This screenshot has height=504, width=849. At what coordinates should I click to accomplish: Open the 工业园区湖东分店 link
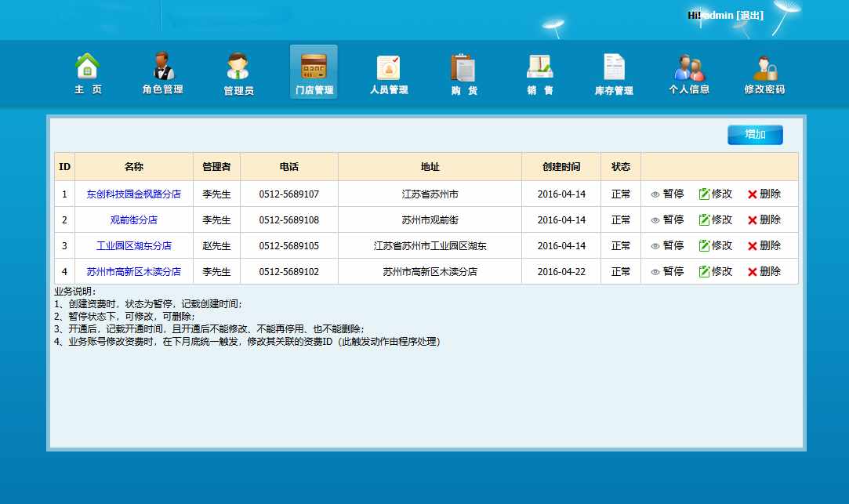coord(134,245)
